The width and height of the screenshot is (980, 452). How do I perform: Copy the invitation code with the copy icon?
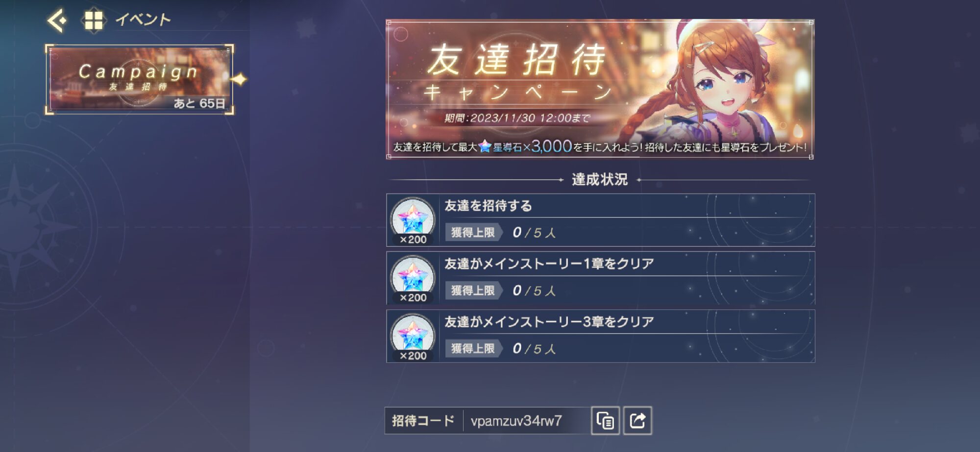coord(605,421)
